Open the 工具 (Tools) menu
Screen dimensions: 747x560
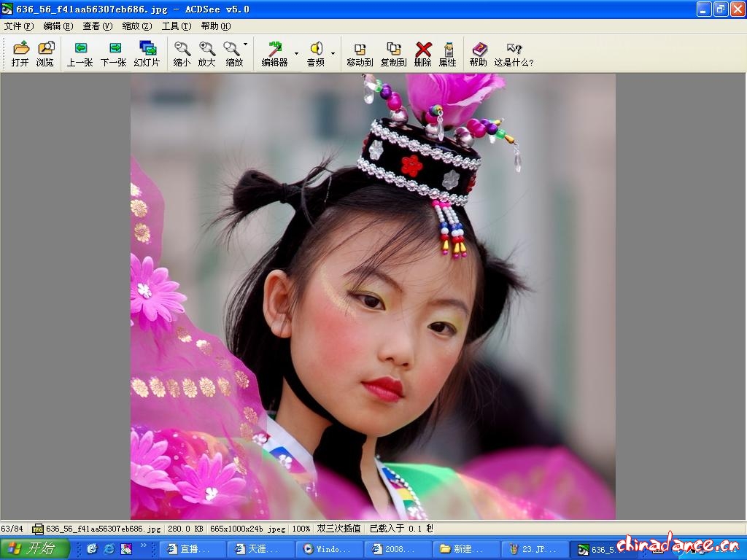176,26
